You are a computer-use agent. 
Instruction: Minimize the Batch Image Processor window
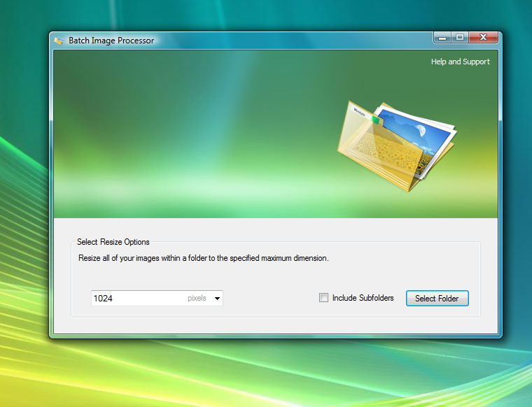(x=442, y=37)
